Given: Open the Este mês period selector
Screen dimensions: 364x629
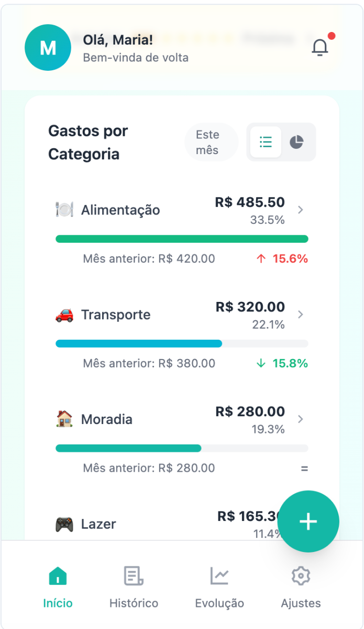Looking at the screenshot, I should [x=211, y=142].
